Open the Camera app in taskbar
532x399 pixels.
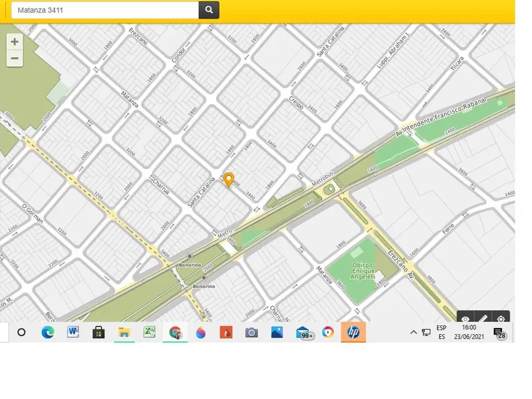251,332
